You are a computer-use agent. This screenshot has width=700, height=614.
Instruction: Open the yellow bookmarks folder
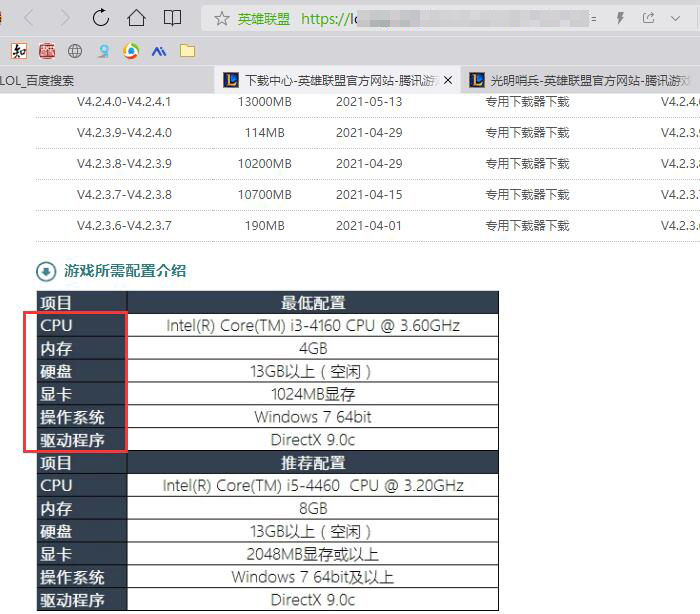pos(188,51)
